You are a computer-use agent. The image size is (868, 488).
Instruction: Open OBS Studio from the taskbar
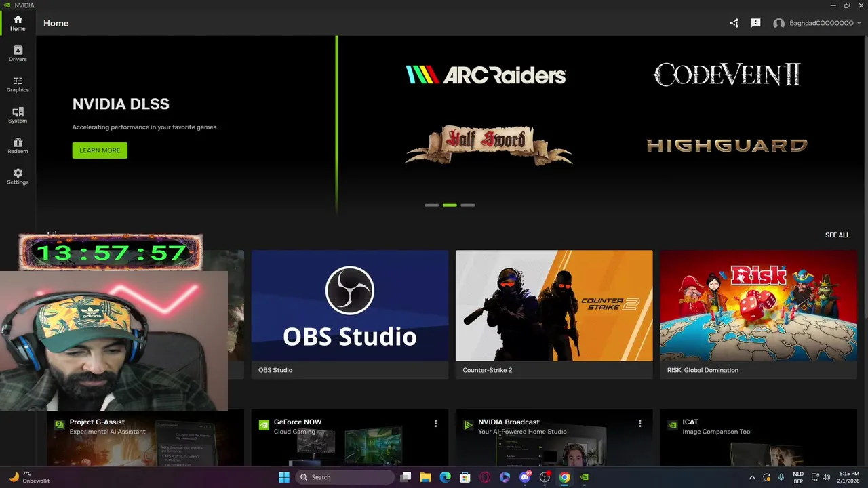coord(545,477)
